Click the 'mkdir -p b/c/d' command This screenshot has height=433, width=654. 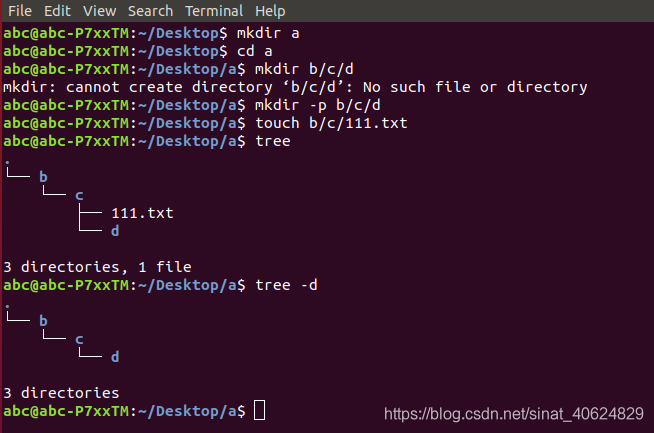pos(318,105)
